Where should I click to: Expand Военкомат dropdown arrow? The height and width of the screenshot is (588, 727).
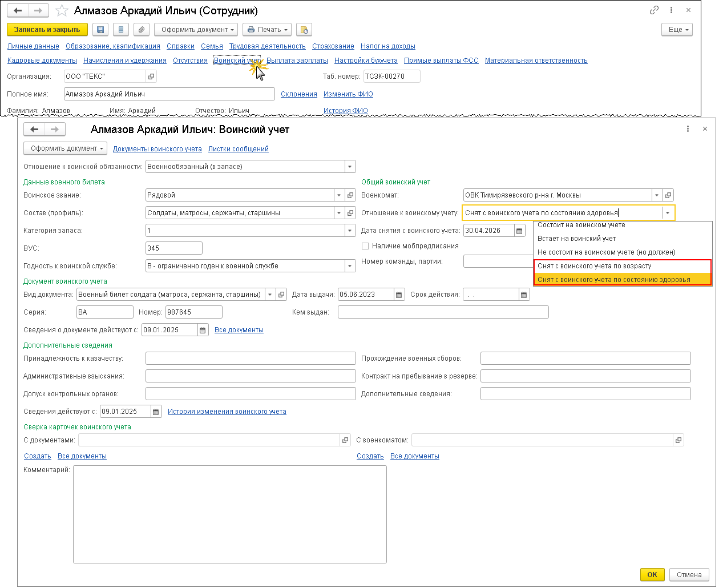(657, 195)
